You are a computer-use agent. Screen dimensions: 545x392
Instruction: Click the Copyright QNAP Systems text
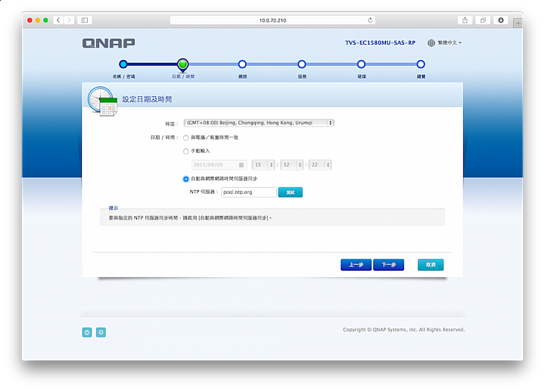[x=403, y=329]
